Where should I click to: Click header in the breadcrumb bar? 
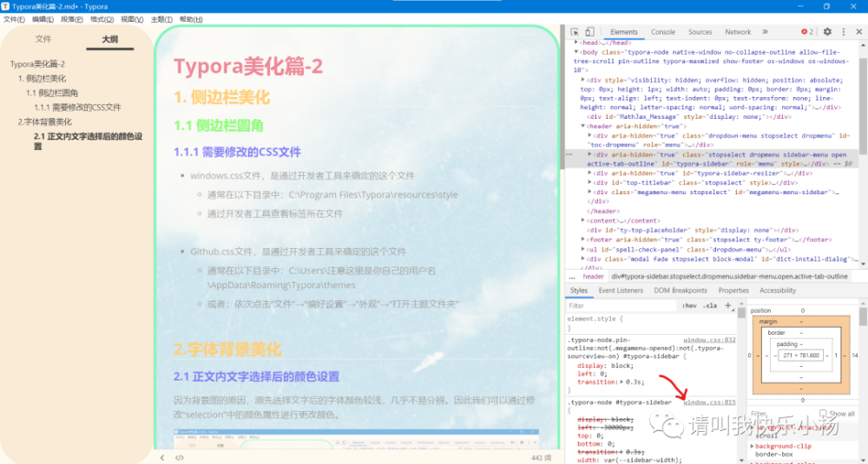tap(594, 277)
